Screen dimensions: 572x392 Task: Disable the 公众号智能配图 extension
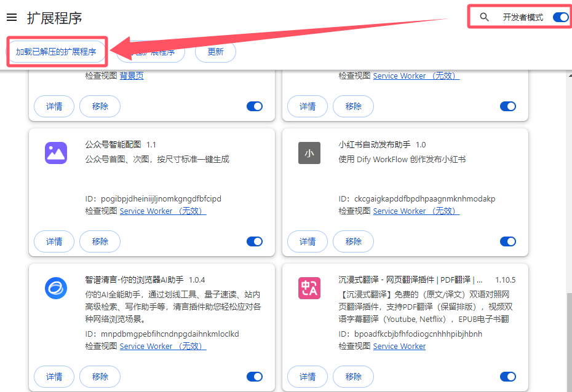point(255,241)
